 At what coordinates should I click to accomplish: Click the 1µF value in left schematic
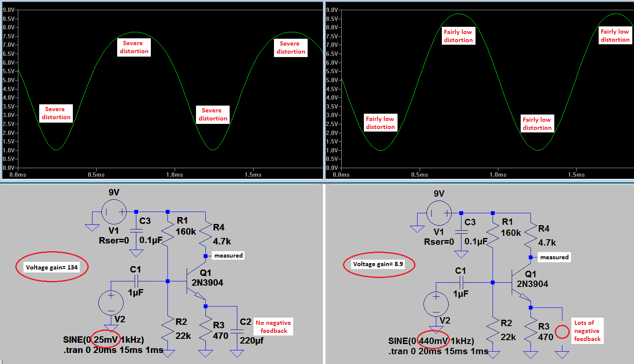coord(136,292)
